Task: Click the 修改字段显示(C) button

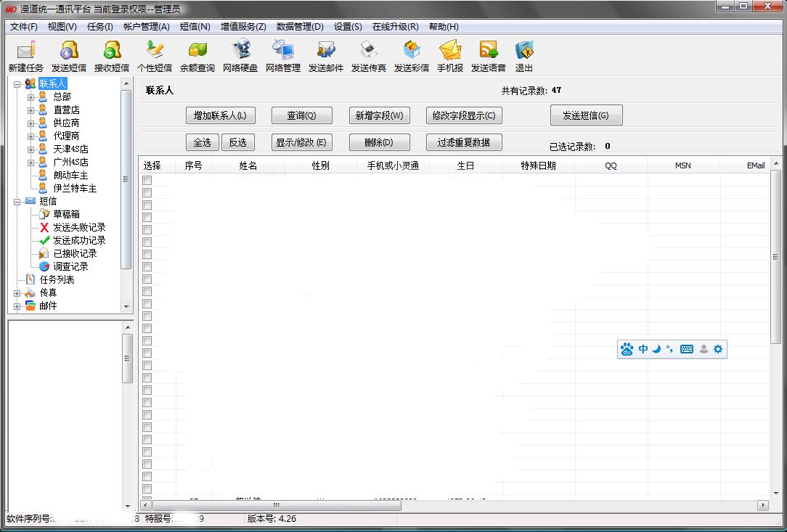Action: click(x=464, y=115)
